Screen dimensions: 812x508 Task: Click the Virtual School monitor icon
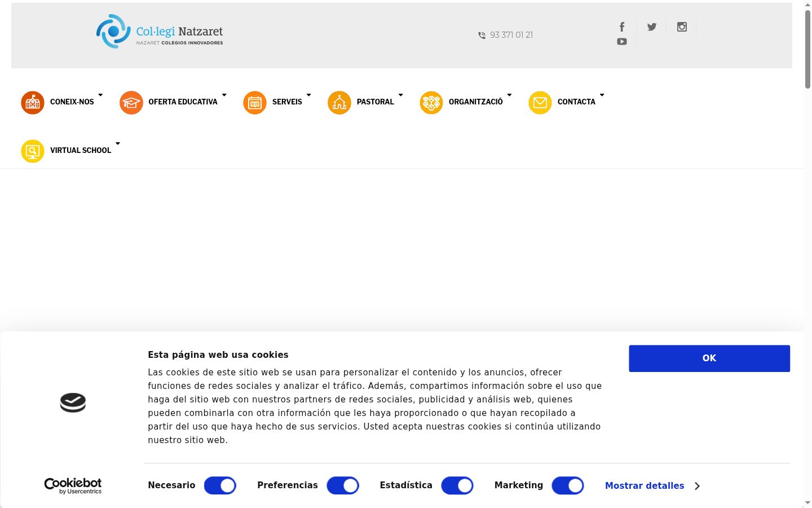(x=33, y=151)
